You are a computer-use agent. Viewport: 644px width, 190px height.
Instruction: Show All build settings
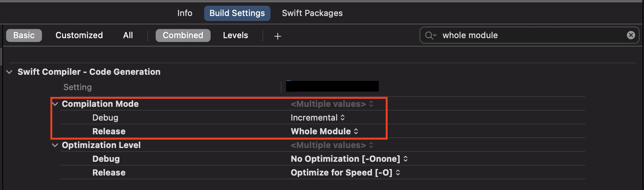click(128, 35)
